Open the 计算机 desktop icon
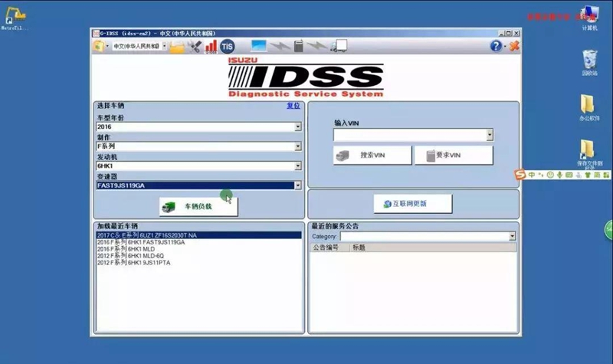The width and height of the screenshot is (613, 364). point(589,18)
